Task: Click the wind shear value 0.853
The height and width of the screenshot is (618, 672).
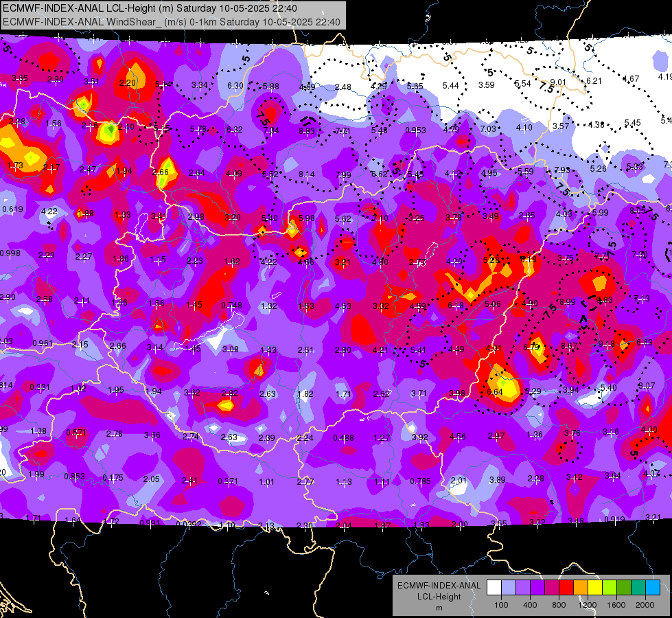Action: 74,477
